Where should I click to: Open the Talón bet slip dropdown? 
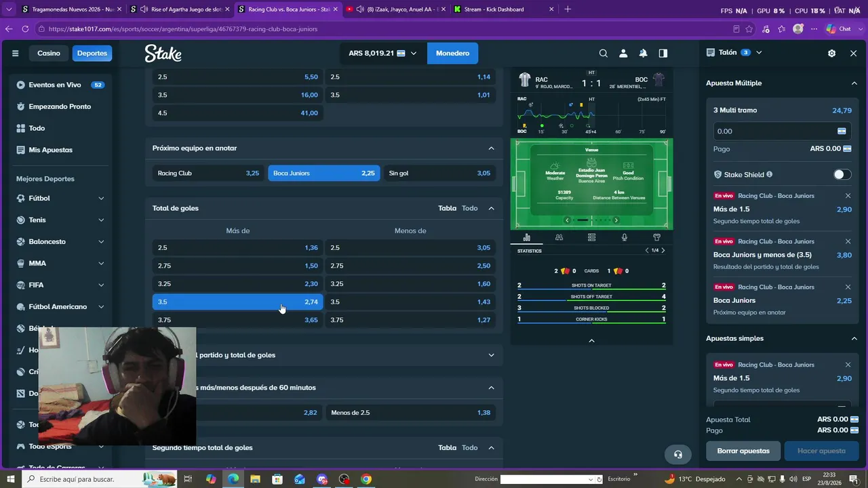[759, 52]
